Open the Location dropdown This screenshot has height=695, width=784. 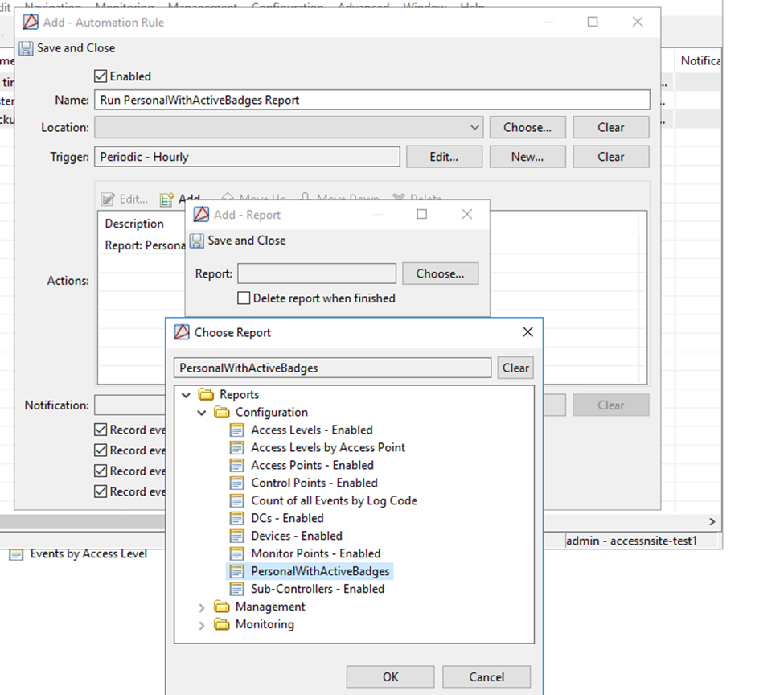474,128
